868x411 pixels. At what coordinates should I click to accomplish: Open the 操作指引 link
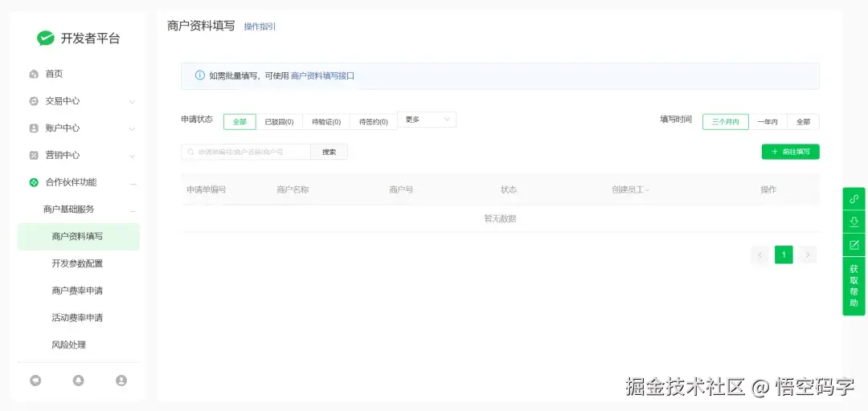[x=260, y=26]
